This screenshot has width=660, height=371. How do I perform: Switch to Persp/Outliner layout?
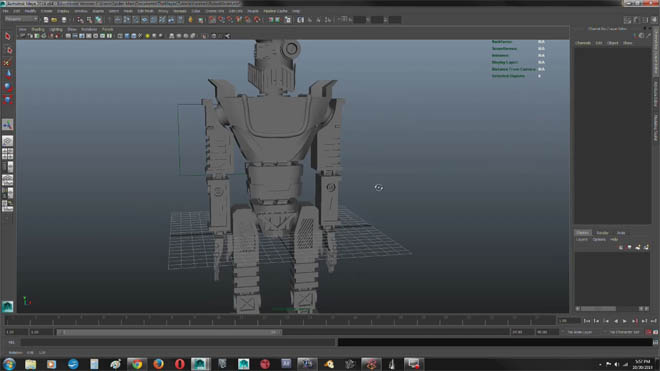pyautogui.click(x=8, y=167)
